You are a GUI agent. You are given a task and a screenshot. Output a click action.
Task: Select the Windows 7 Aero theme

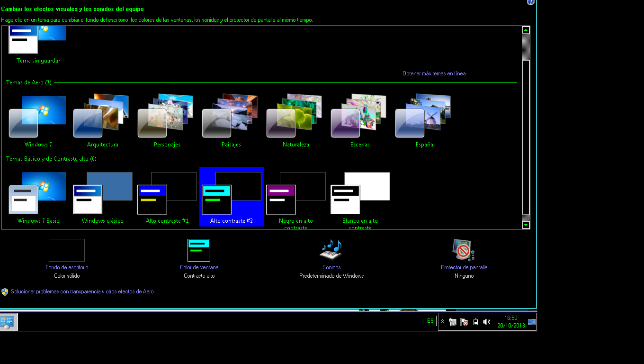click(38, 118)
